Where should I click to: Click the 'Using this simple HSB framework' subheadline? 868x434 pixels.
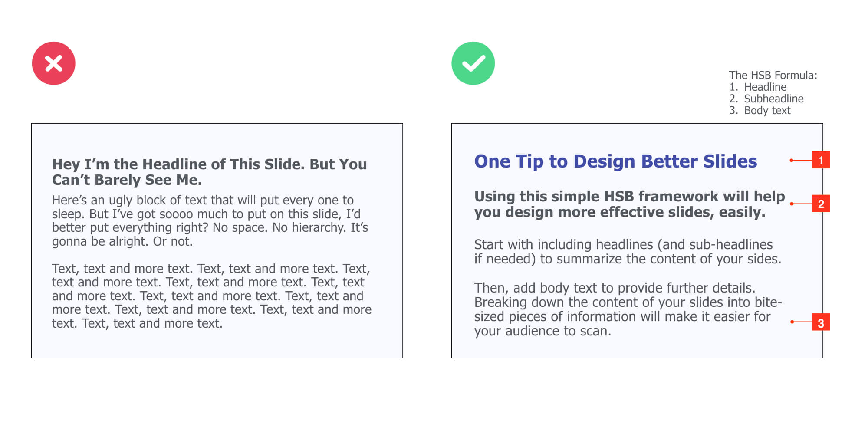629,204
